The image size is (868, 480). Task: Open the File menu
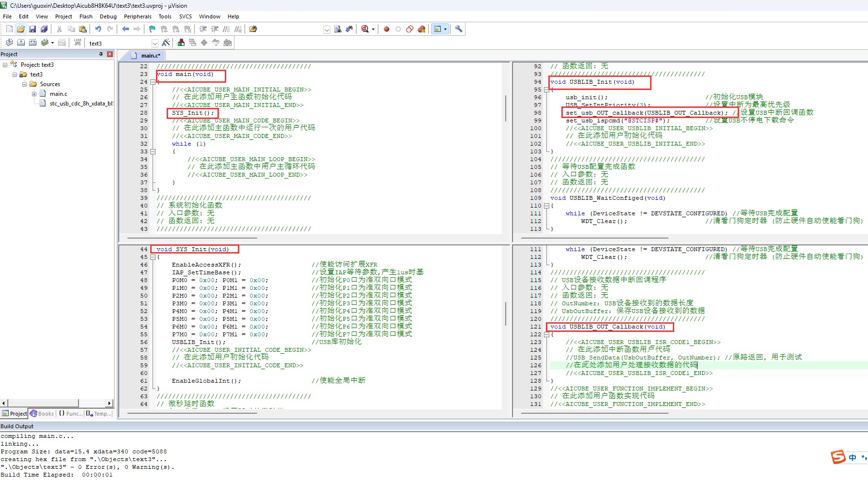7,16
